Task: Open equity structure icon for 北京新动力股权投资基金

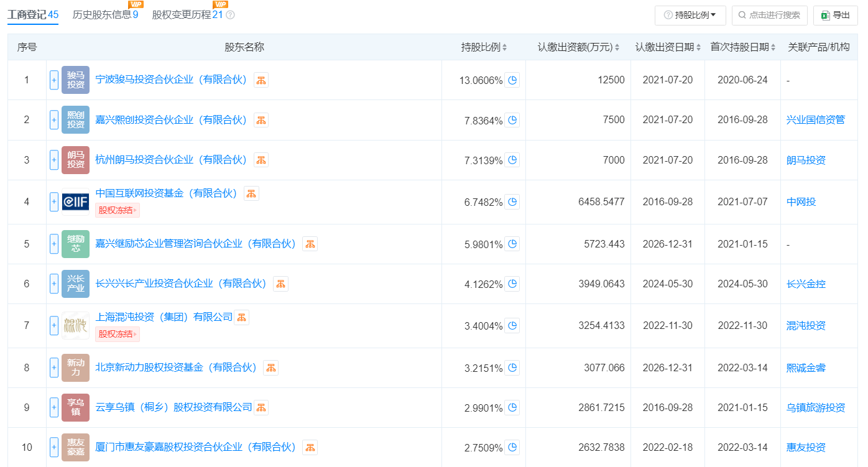Action: tap(270, 368)
